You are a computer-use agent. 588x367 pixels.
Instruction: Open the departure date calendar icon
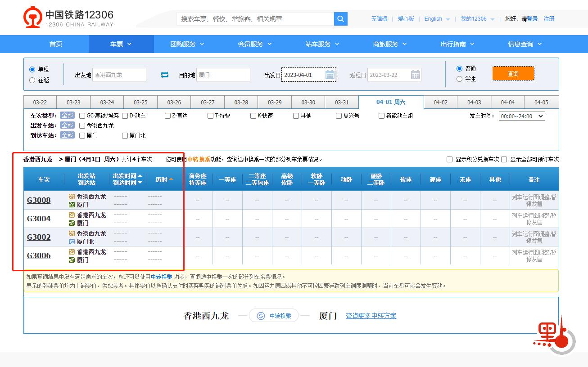coord(330,75)
